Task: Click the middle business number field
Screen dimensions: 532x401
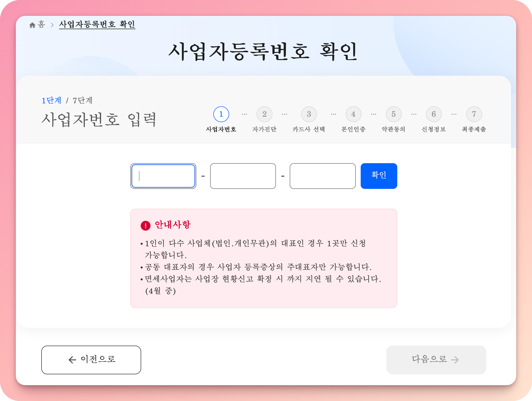Action: 243,176
